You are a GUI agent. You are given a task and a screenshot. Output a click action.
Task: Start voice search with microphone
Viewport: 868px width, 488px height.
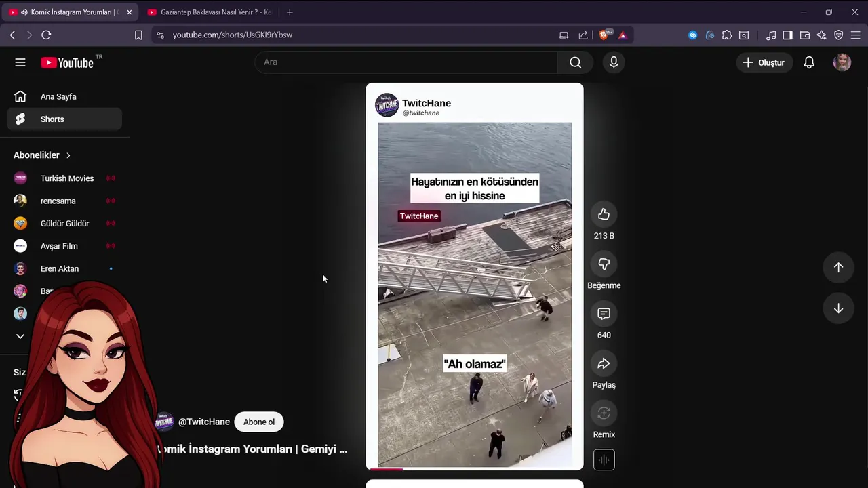coord(614,62)
